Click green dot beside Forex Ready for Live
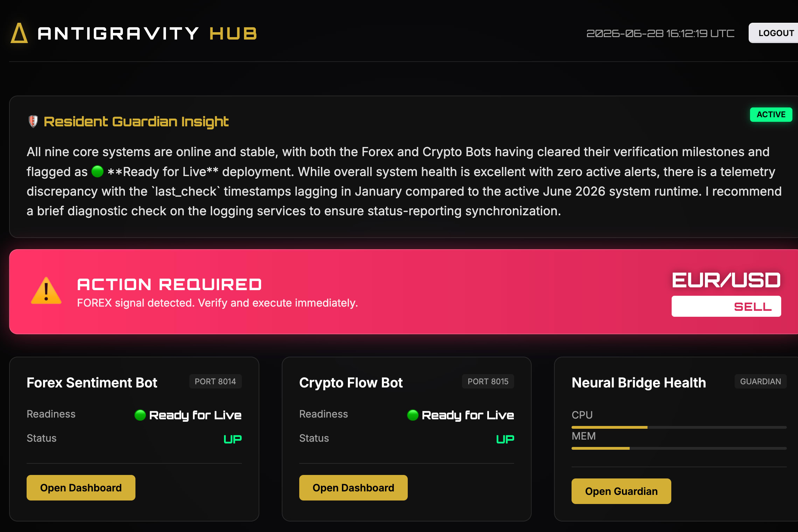Screen dimensions: 798x532 coord(140,415)
